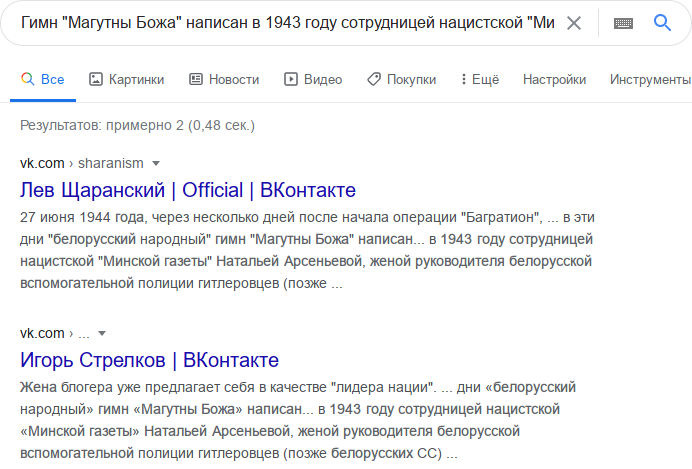Screen dimensions: 692x469
Task: Click the vk.com › sharanism breadcrumb
Action: click(x=82, y=163)
